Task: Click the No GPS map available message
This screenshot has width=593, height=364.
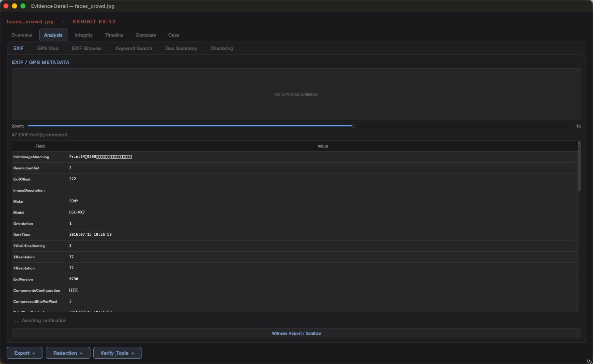Action: [296, 94]
